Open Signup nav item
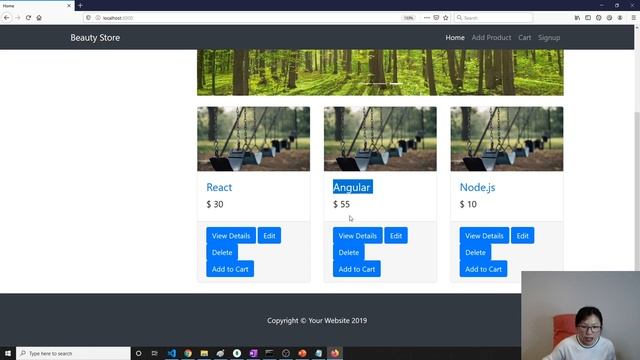640x360 pixels. tap(549, 38)
